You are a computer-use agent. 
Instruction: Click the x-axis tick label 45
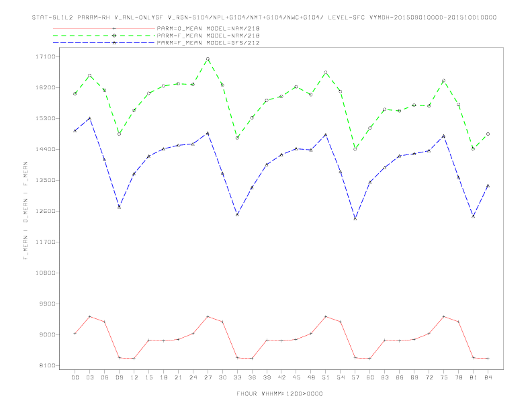(x=296, y=377)
